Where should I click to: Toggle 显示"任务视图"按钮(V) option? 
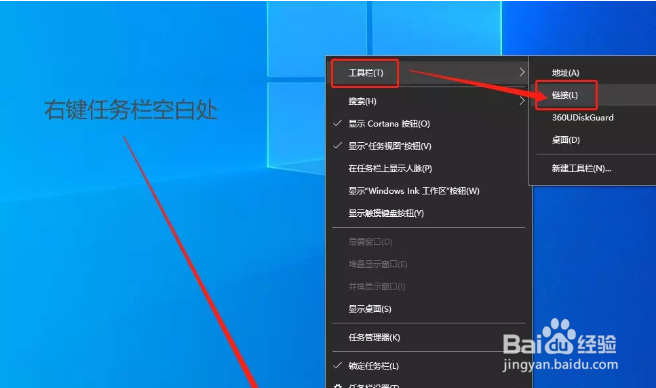pyautogui.click(x=428, y=146)
